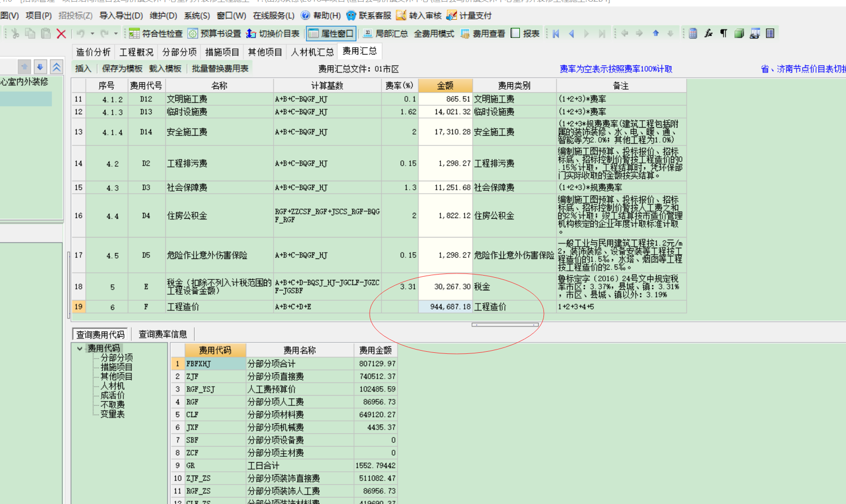The image size is (846, 504).
Task: Click the red X delete icon
Action: tap(61, 34)
